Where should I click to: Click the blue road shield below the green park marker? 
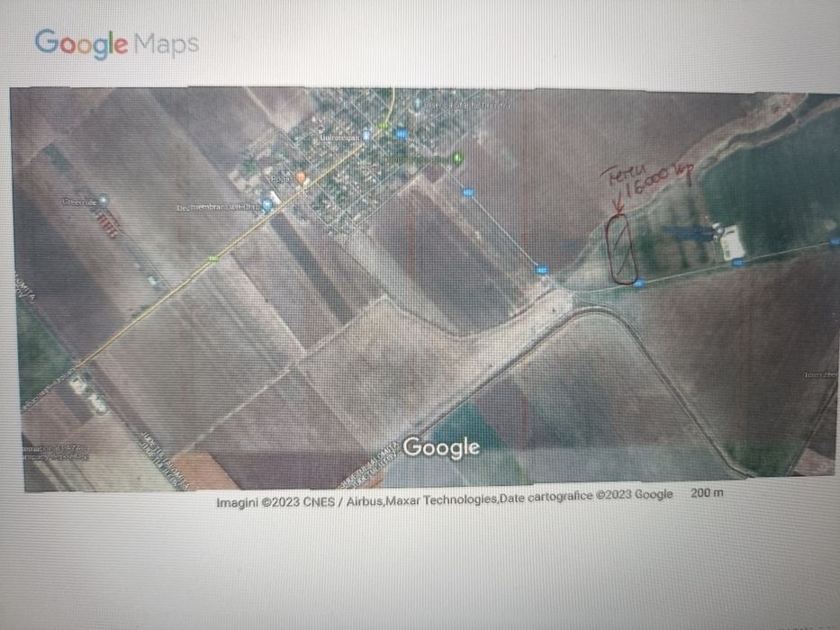[x=468, y=193]
